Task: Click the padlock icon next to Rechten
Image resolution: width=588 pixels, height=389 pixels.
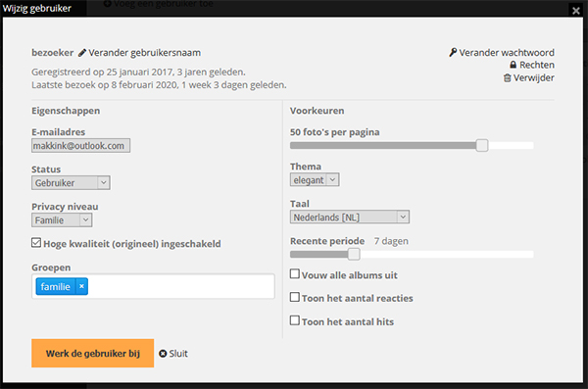Action: 513,65
